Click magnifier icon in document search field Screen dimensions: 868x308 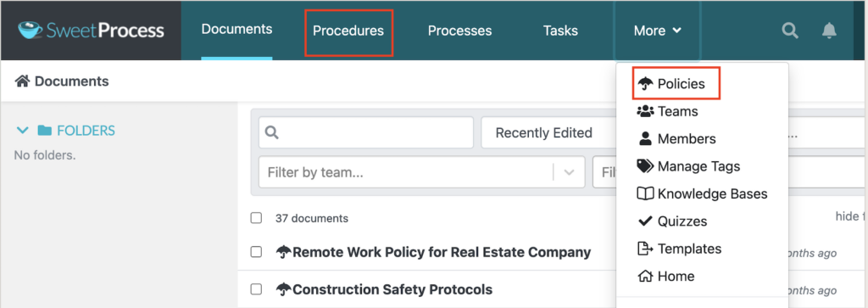(272, 133)
